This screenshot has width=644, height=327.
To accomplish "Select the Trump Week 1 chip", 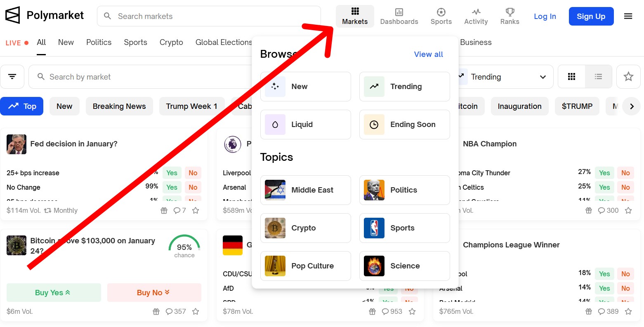I will tap(191, 106).
